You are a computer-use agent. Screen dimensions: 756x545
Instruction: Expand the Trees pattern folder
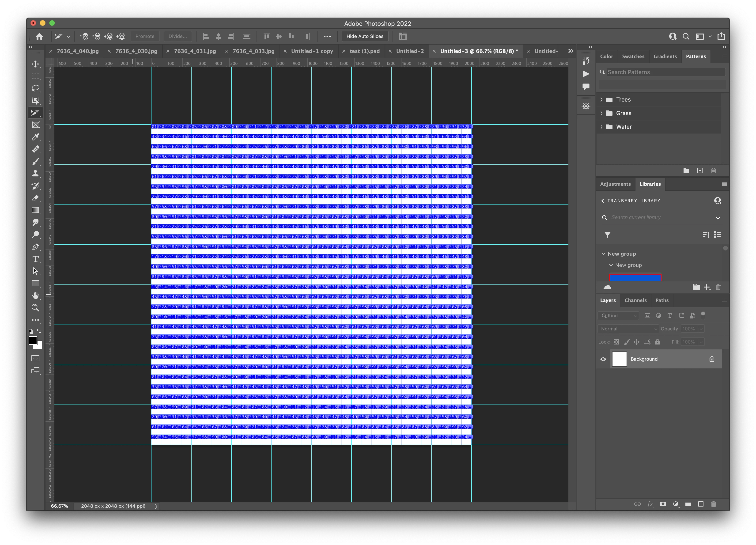point(602,100)
